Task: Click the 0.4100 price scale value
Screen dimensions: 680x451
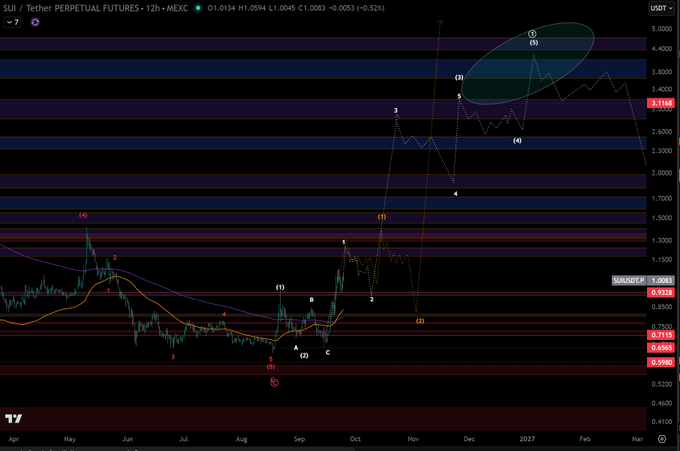Action: pos(662,422)
